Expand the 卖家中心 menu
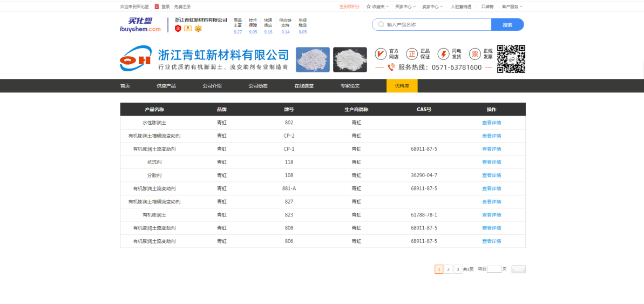644x304 pixels. pos(433,6)
